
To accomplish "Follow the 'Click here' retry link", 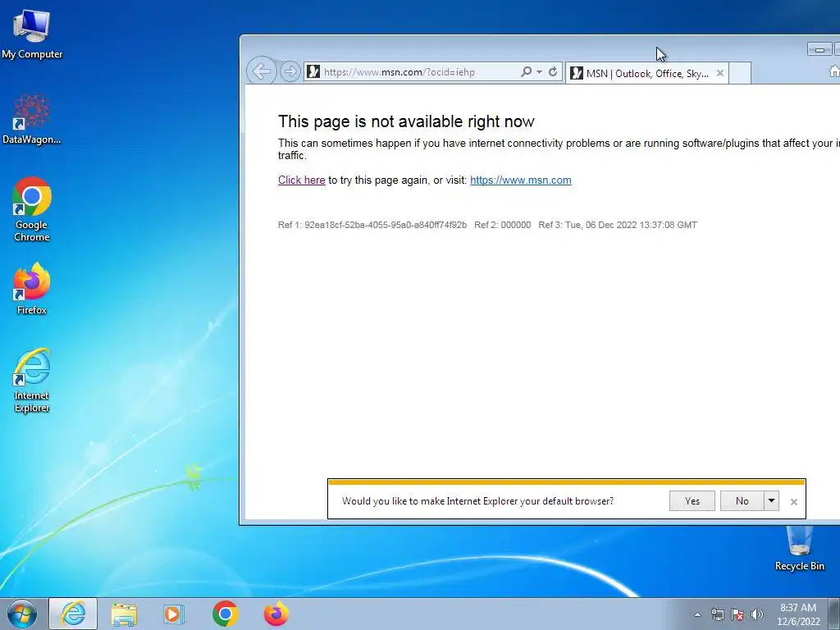I will coord(302,180).
